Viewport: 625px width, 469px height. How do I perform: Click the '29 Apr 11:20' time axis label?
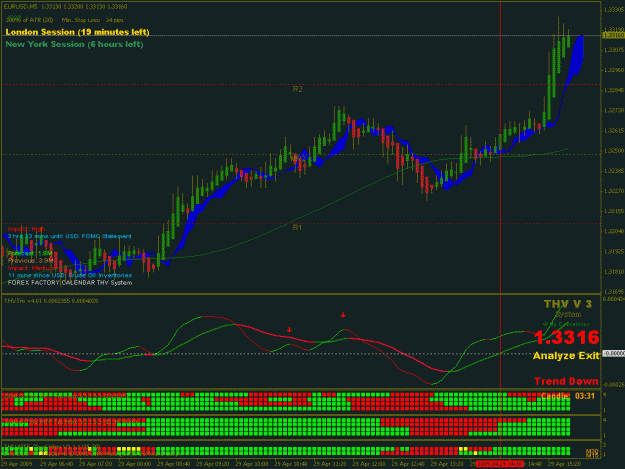[x=330, y=464]
